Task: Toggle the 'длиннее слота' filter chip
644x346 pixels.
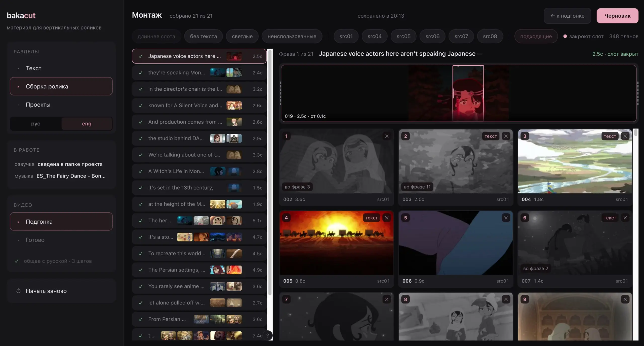Action: (156, 36)
